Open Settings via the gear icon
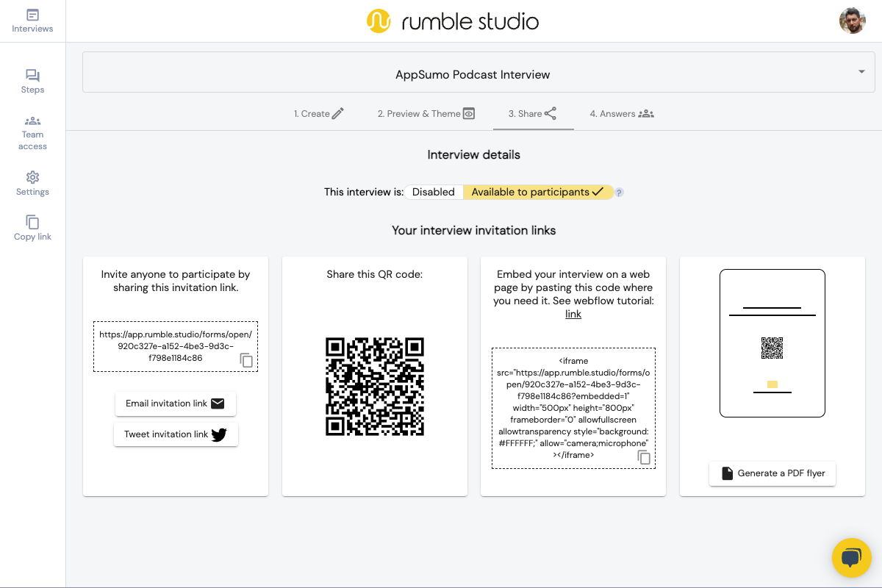Screen dimensions: 882x588 (32, 183)
